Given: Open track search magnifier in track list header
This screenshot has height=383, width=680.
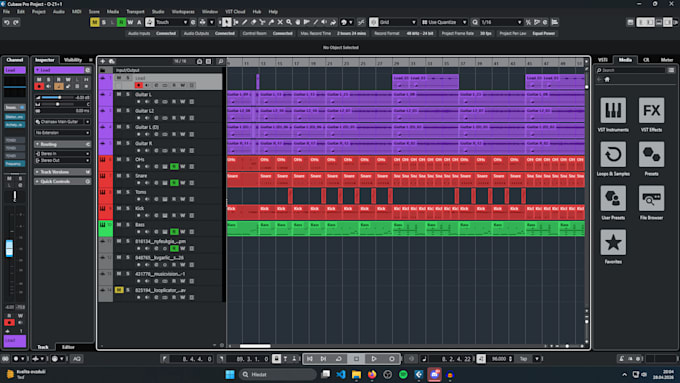Looking at the screenshot, I should pyautogui.click(x=220, y=61).
